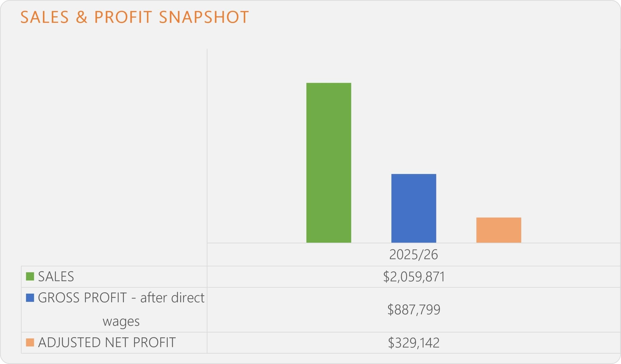
Task: Click the green SALES bar
Action: [x=329, y=163]
